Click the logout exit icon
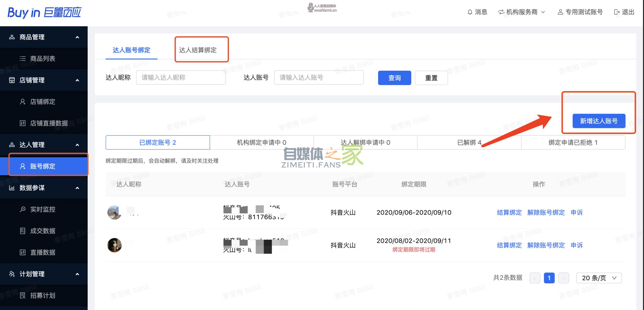Screen dimensions: 644x310 click(x=617, y=12)
